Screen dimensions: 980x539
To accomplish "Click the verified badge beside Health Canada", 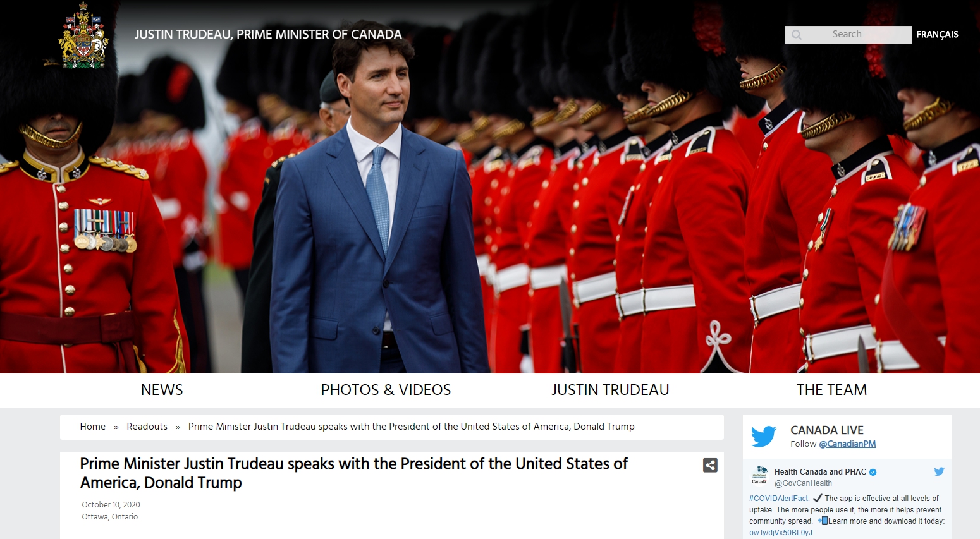I will click(873, 472).
